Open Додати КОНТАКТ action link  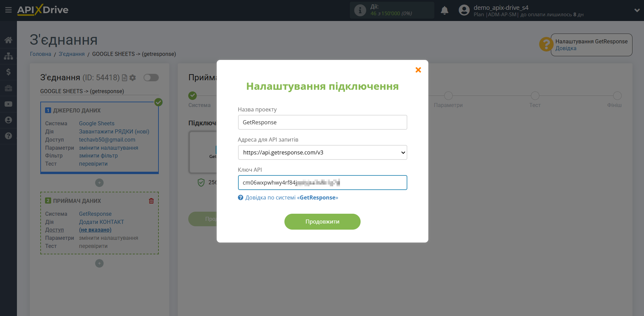pyautogui.click(x=102, y=222)
